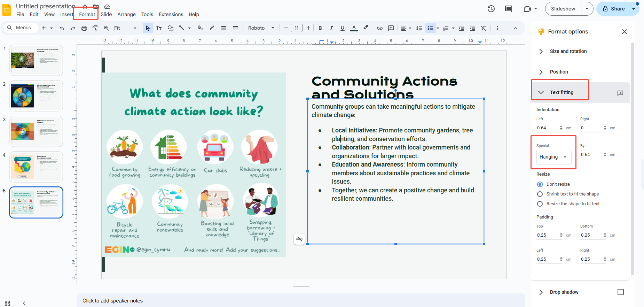
Task: Open version history clock icon
Action: [491, 9]
